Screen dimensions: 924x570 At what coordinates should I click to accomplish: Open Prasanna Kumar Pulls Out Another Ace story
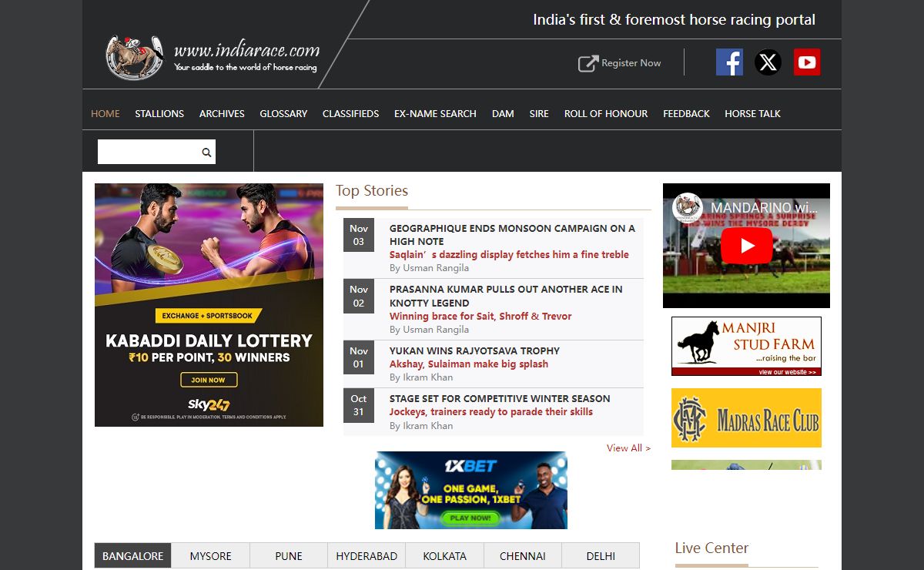506,296
